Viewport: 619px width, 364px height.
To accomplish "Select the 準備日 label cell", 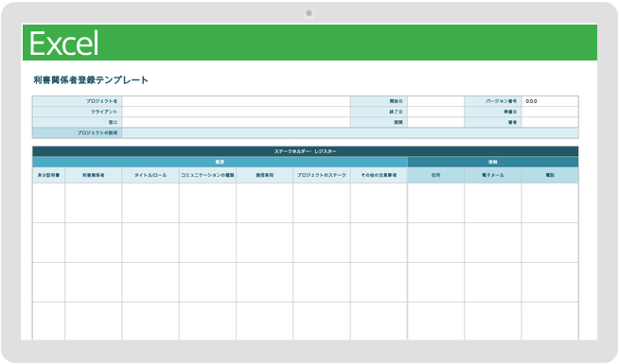I will click(493, 112).
